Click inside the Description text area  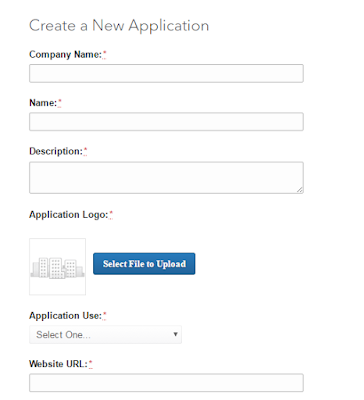pyautogui.click(x=166, y=178)
